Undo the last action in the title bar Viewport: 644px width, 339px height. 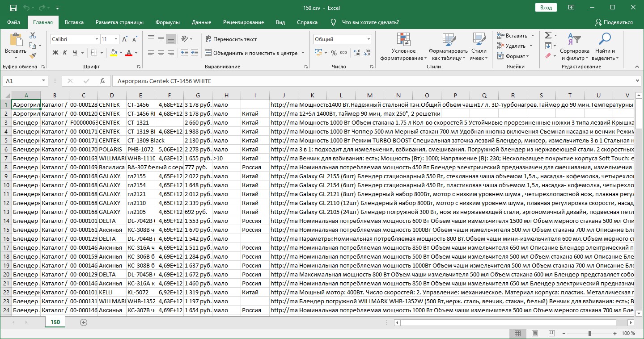coord(26,8)
